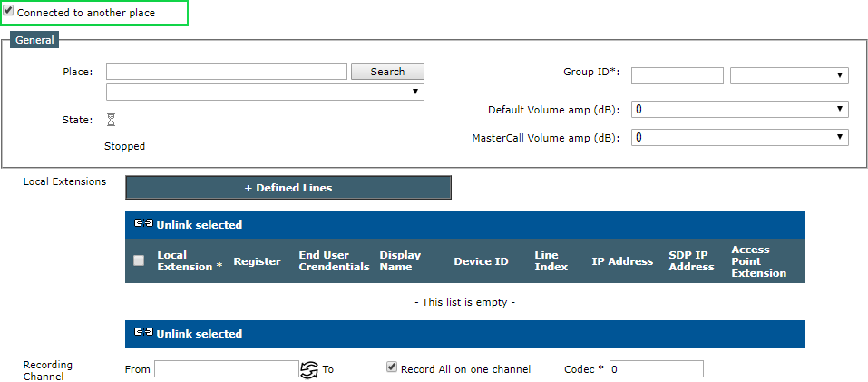Open MasterCall Volume amp (dB) dropdown
Image resolution: width=868 pixels, height=382 pixels.
740,137
